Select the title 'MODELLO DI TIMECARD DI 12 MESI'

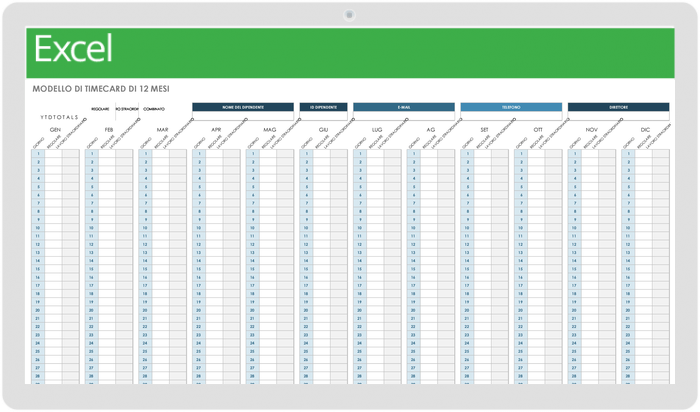(101, 89)
